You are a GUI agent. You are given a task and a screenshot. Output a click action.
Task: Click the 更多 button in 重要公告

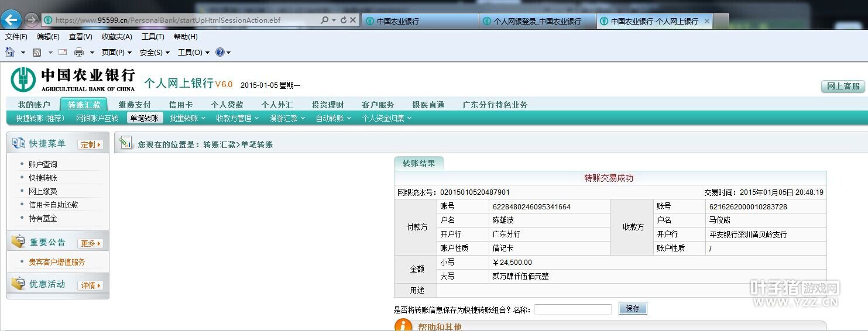pyautogui.click(x=90, y=243)
